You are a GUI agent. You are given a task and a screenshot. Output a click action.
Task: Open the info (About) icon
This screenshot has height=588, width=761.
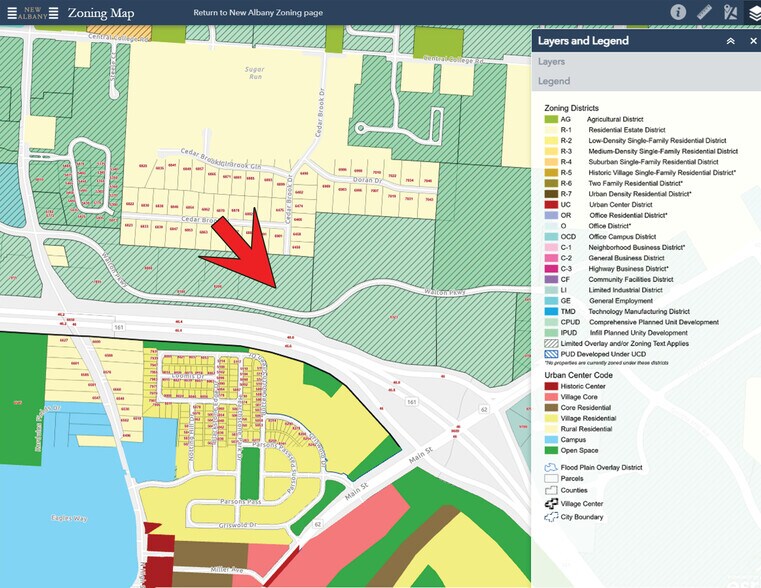[x=678, y=13]
